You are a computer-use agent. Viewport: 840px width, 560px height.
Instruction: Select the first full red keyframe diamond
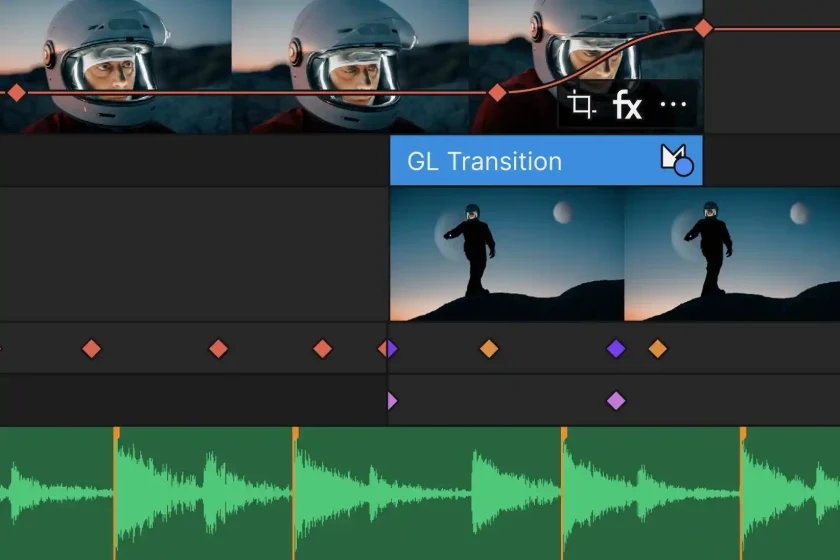92,349
